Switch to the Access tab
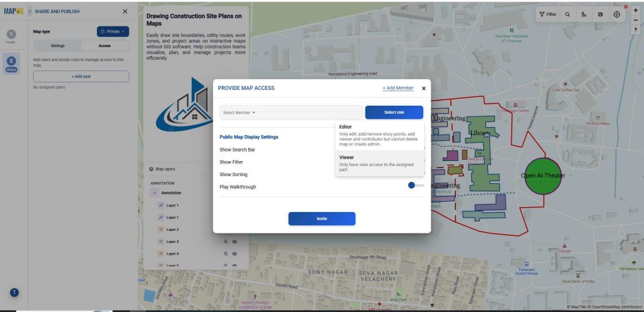Image resolution: width=644 pixels, height=312 pixels. 104,45
